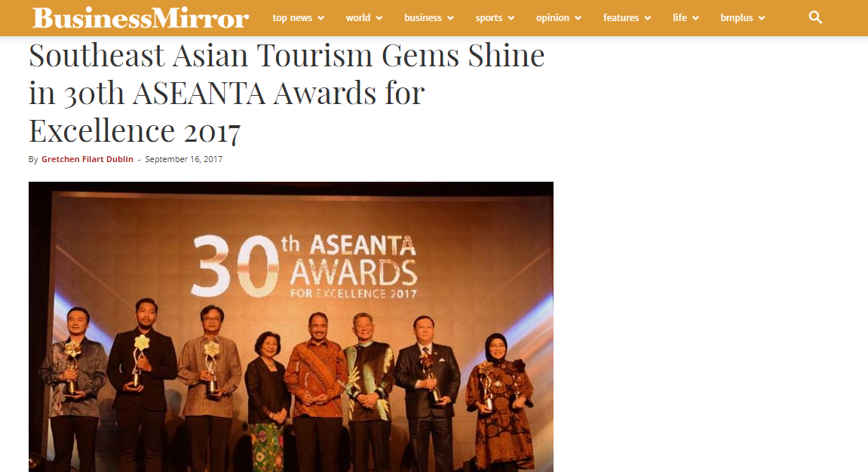Open the world section

tap(358, 17)
